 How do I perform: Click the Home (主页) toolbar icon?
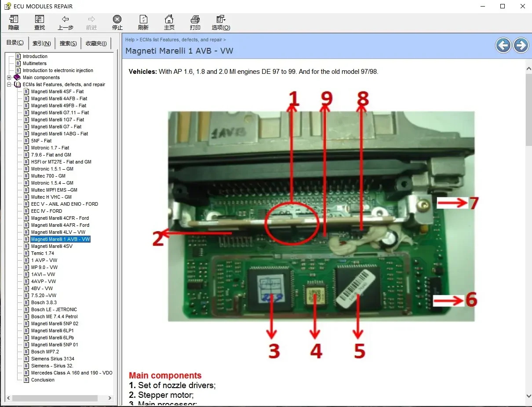click(169, 22)
